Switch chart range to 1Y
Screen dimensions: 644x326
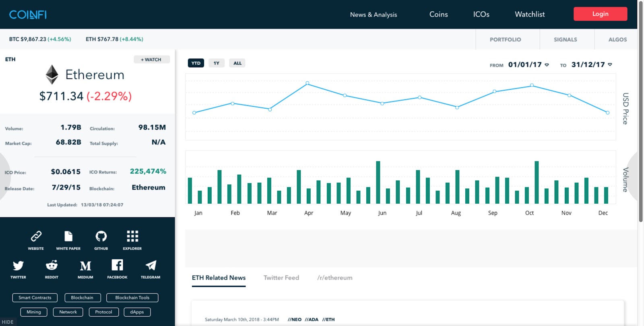217,63
